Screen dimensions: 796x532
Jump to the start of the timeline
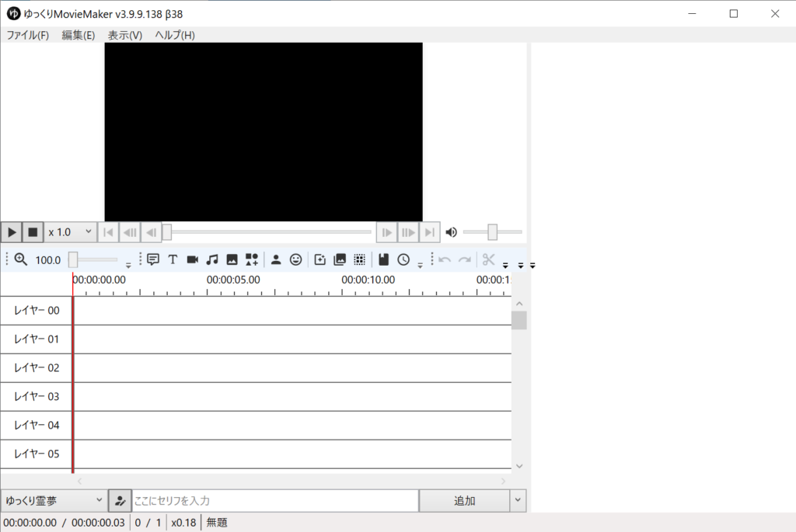108,232
